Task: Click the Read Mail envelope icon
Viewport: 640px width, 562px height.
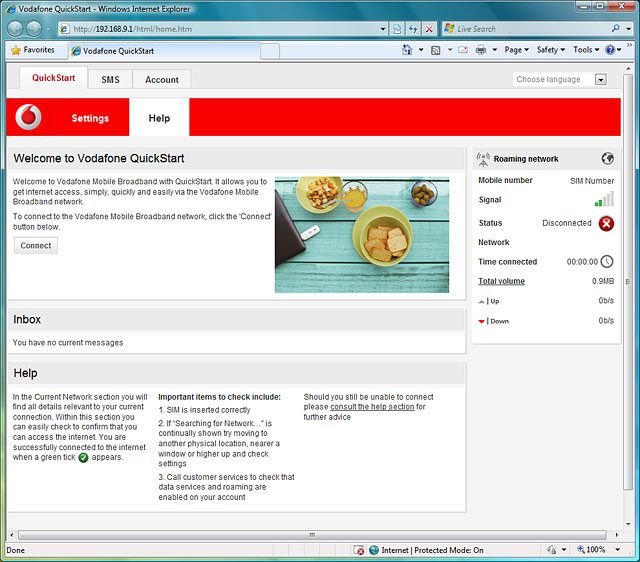Action: point(462,50)
